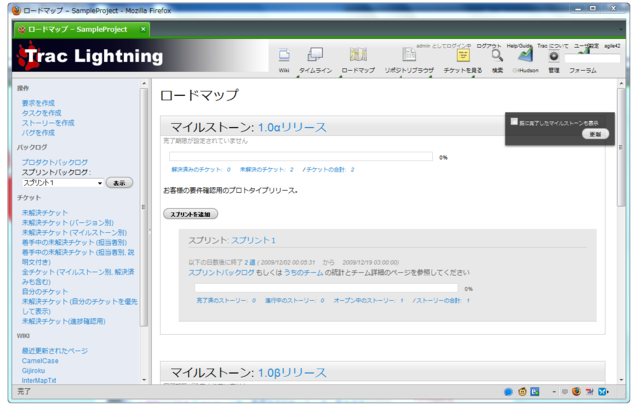Click the Greasemonkey monkey status bar icon
The width and height of the screenshot is (640, 413).
pyautogui.click(x=522, y=392)
